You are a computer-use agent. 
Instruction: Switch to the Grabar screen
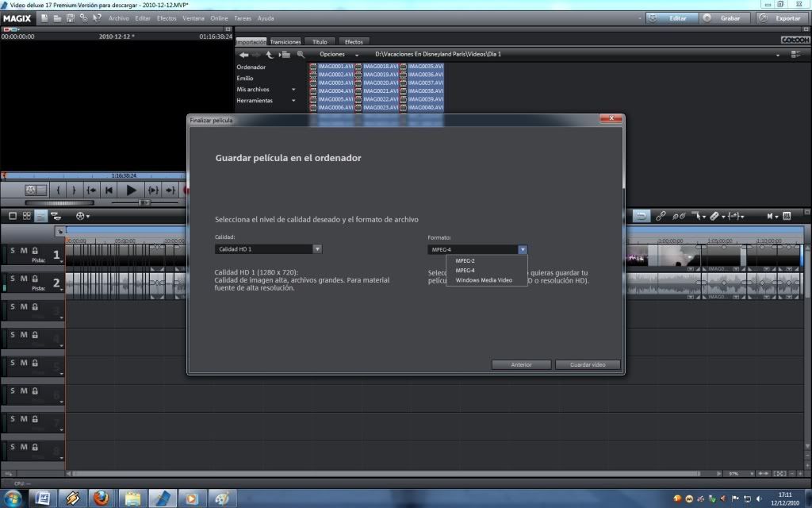coord(723,18)
